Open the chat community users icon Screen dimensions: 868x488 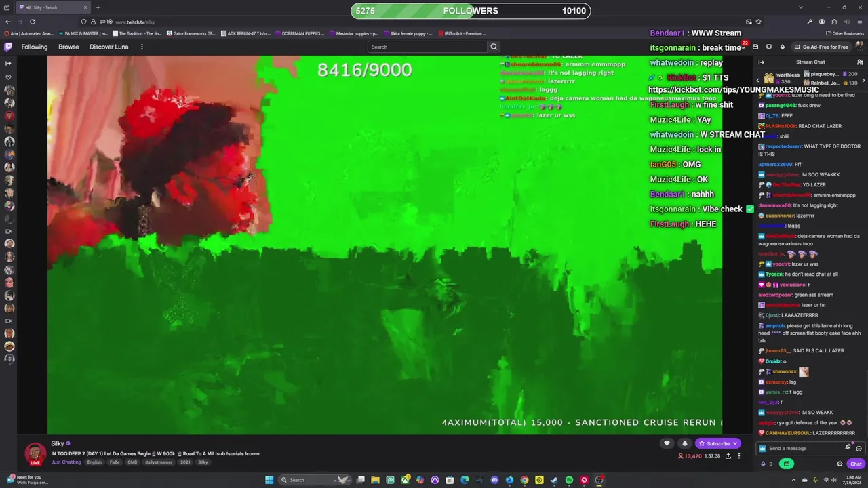point(860,62)
